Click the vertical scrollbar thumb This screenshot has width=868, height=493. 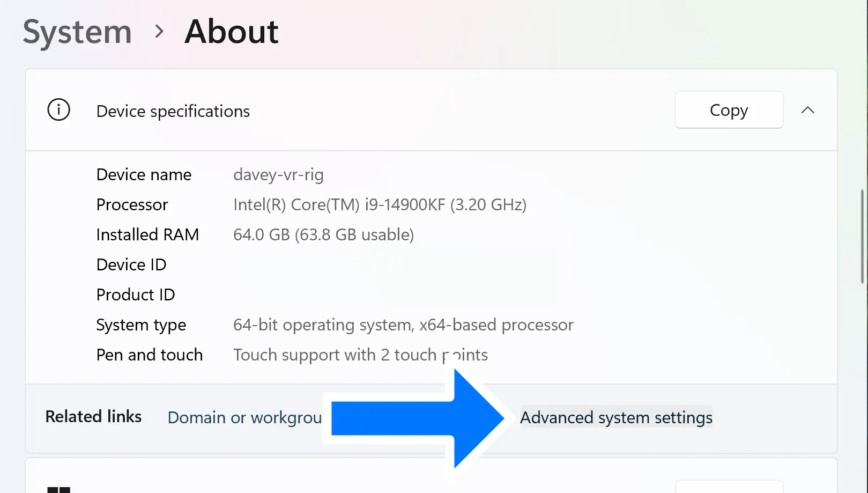tap(863, 236)
